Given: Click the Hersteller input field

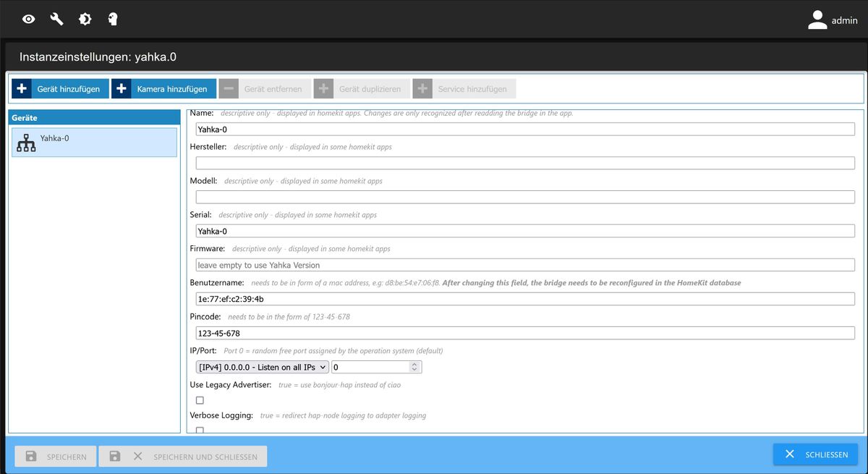Looking at the screenshot, I should point(525,163).
